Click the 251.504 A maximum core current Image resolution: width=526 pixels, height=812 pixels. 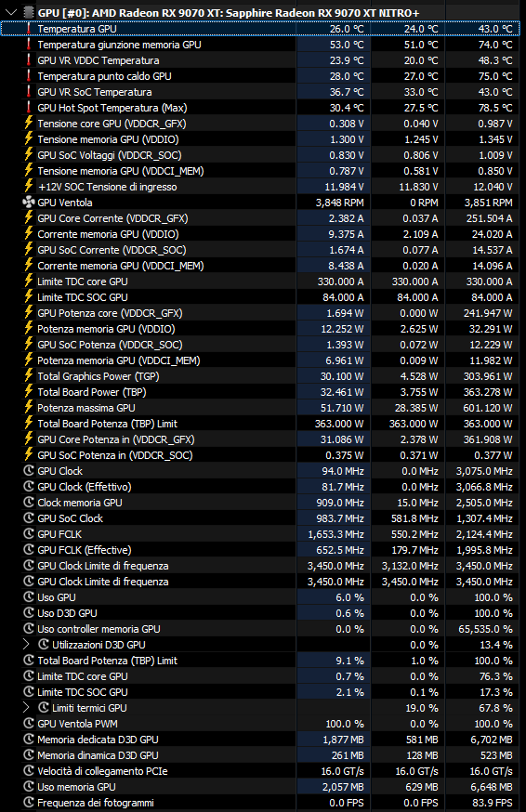point(489,218)
